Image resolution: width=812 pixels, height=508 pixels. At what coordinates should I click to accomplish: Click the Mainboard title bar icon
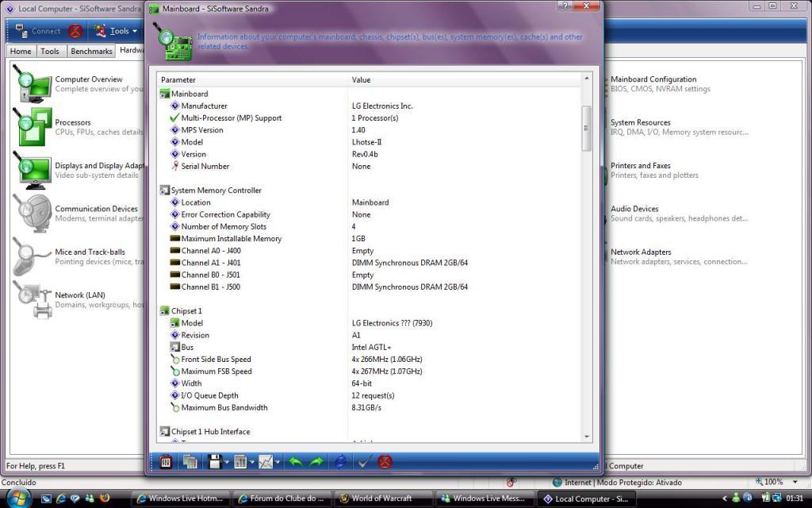pos(154,9)
